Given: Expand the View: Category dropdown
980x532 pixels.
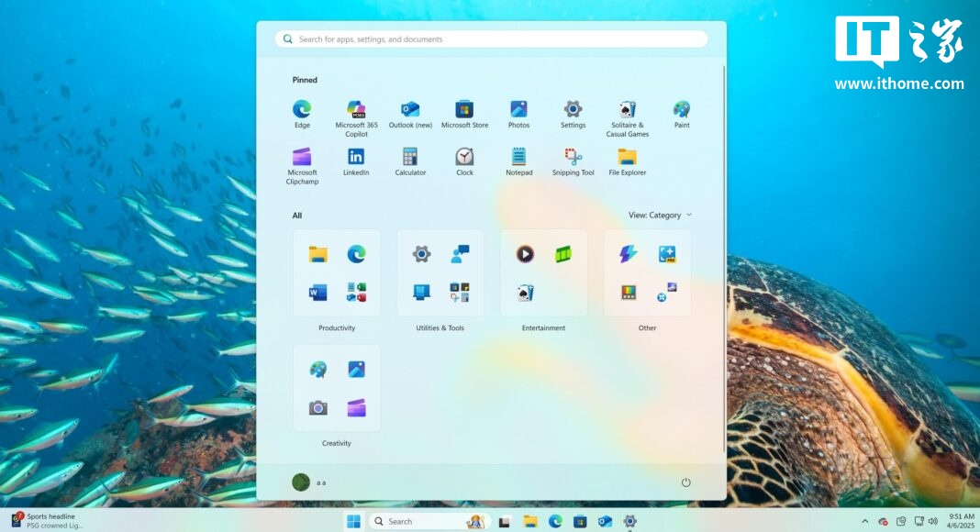Looking at the screenshot, I should click(x=660, y=215).
